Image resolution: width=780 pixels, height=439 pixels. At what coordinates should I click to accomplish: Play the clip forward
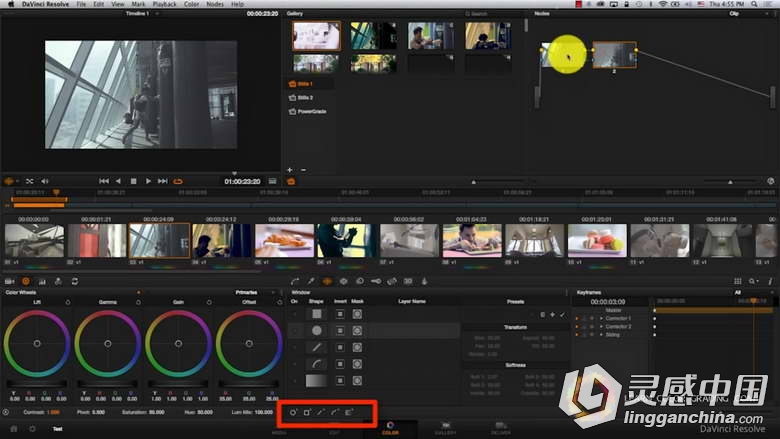click(x=148, y=181)
